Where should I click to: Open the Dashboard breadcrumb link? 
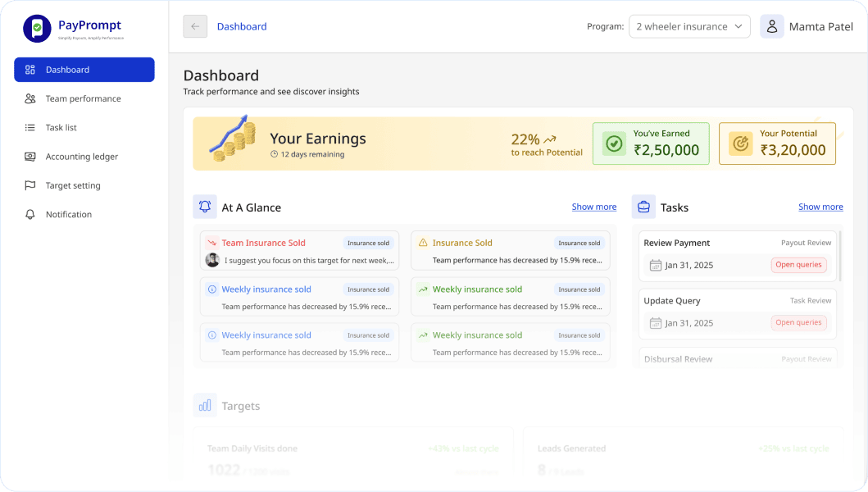242,26
